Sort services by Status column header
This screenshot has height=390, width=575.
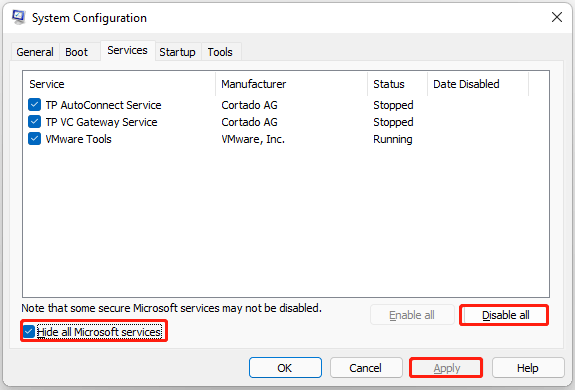(398, 84)
